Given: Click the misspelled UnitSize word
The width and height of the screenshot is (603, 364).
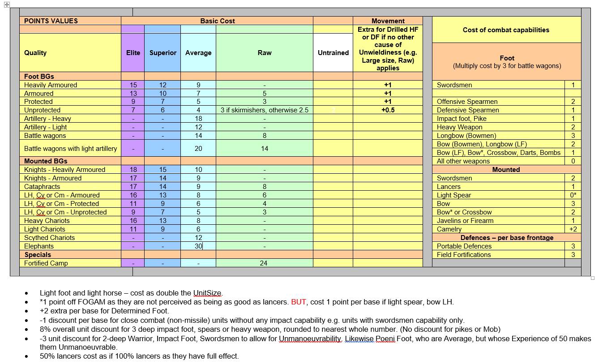Looking at the screenshot, I should tap(207, 293).
